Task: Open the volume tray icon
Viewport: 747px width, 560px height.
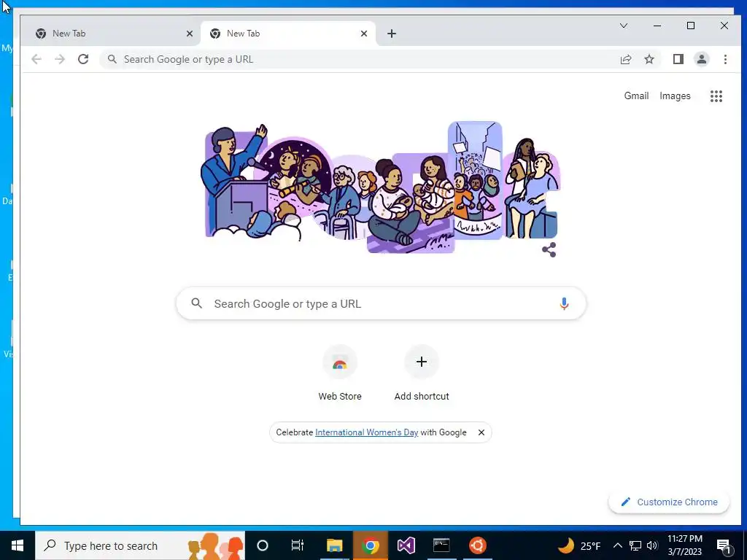Action: (x=652, y=545)
